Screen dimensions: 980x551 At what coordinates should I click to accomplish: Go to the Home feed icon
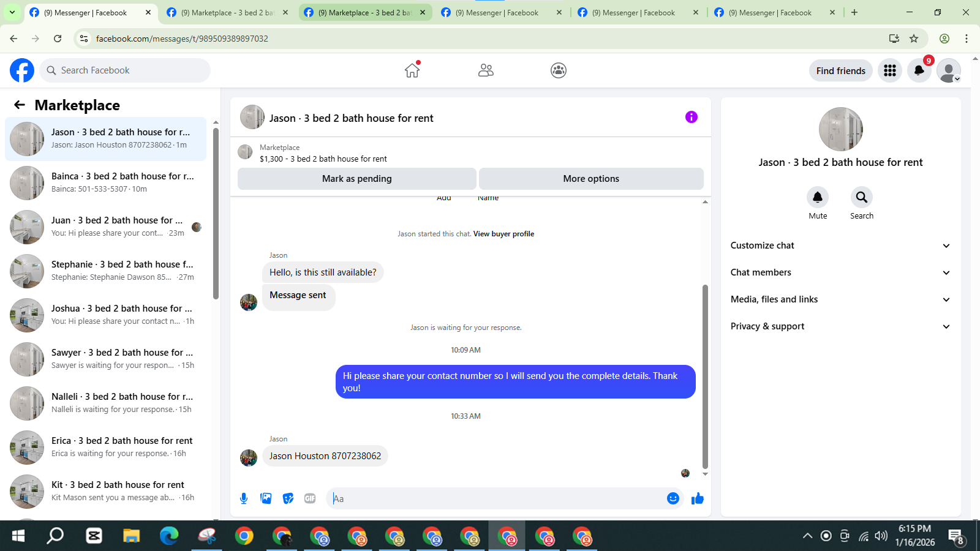point(412,70)
